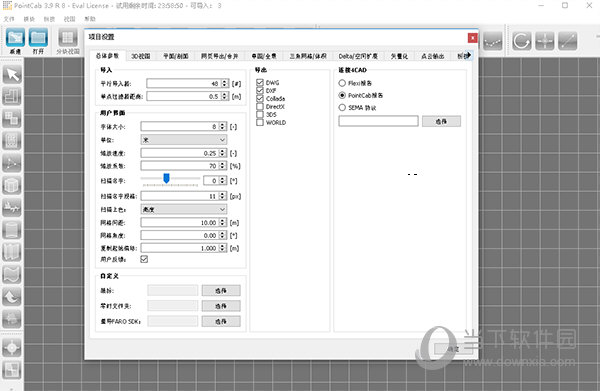Click 选择 button in the 临时文件夹 row
This screenshot has height=391, width=600.
coord(221,306)
